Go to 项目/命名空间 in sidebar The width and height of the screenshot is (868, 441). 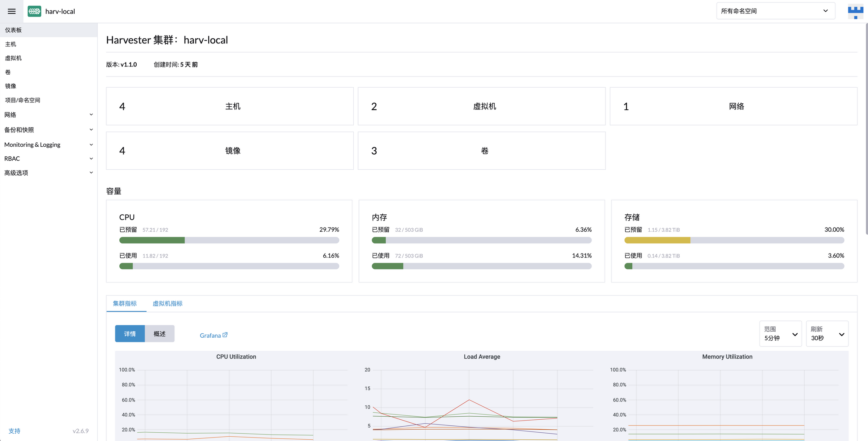tap(22, 99)
